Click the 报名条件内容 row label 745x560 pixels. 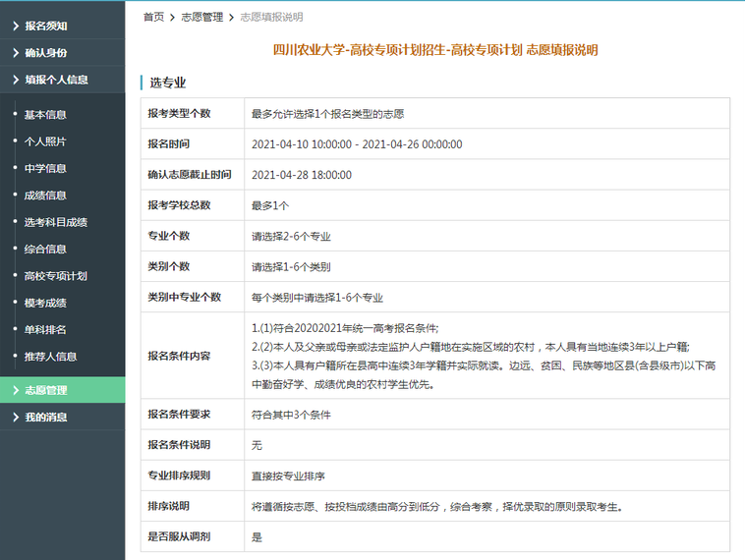(x=179, y=356)
